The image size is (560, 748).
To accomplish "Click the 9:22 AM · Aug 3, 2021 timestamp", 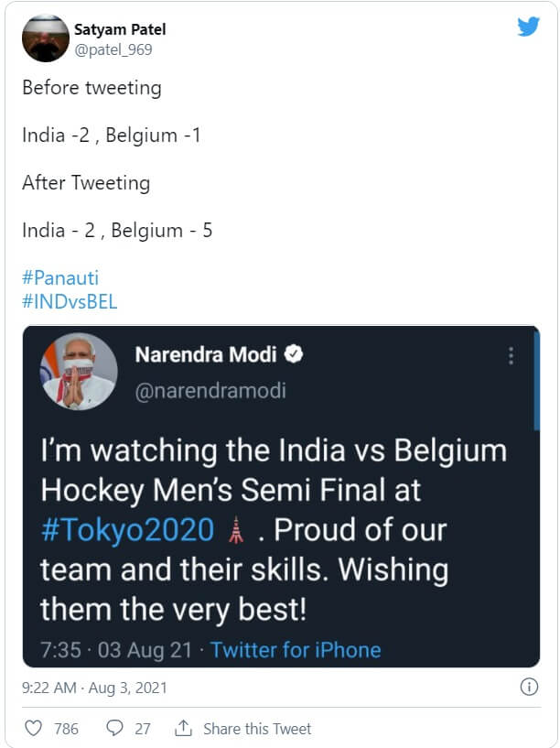I will tap(94, 687).
